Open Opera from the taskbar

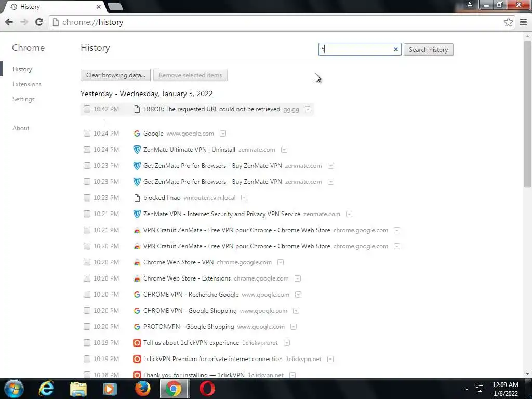(207, 389)
